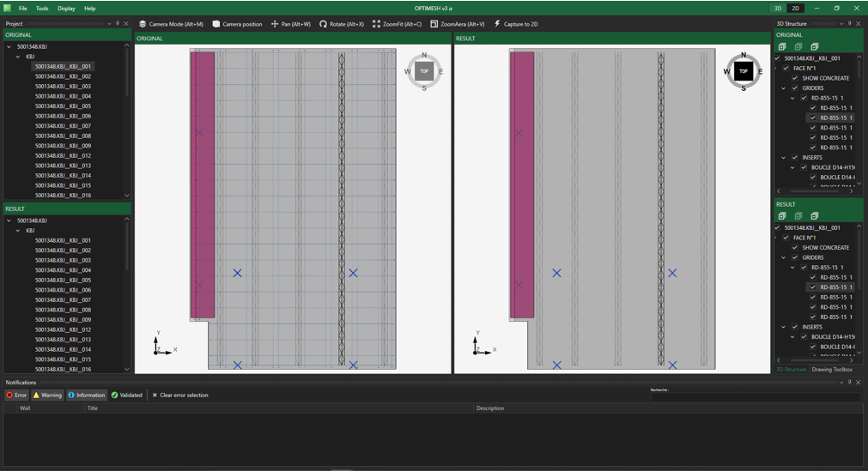Toggle SHOW CONCREATE checkbox under ORIGINAL structure

click(x=795, y=78)
